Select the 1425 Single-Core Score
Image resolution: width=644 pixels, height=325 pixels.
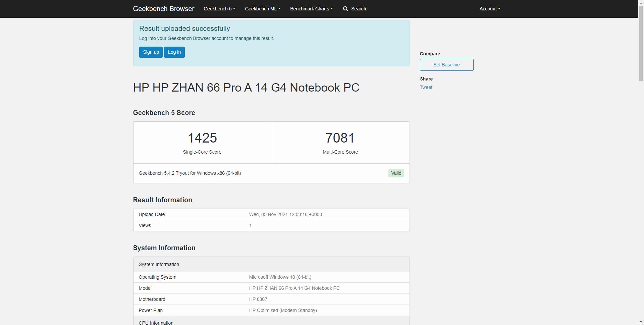pyautogui.click(x=202, y=138)
